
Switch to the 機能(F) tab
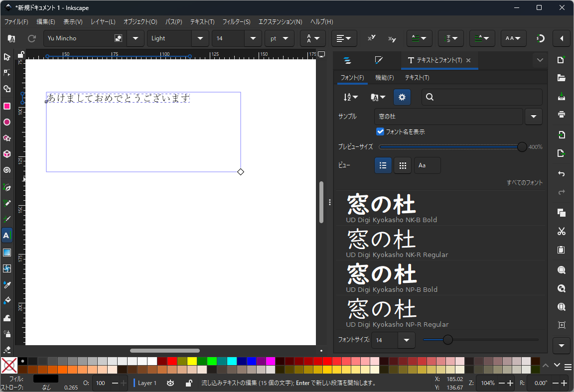[x=384, y=78]
